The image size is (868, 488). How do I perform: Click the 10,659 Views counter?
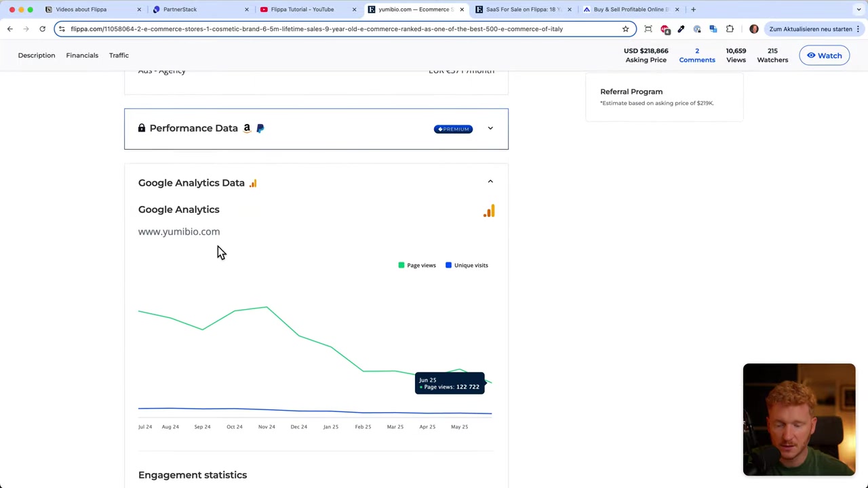tap(736, 55)
